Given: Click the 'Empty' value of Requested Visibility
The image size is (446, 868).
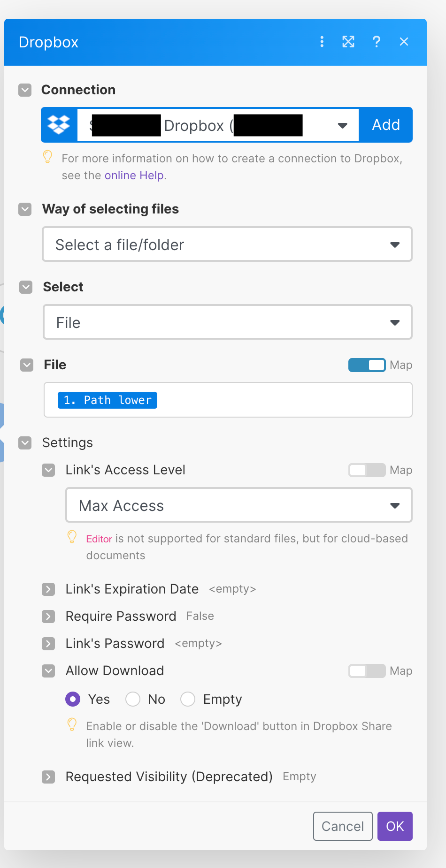Looking at the screenshot, I should (300, 777).
